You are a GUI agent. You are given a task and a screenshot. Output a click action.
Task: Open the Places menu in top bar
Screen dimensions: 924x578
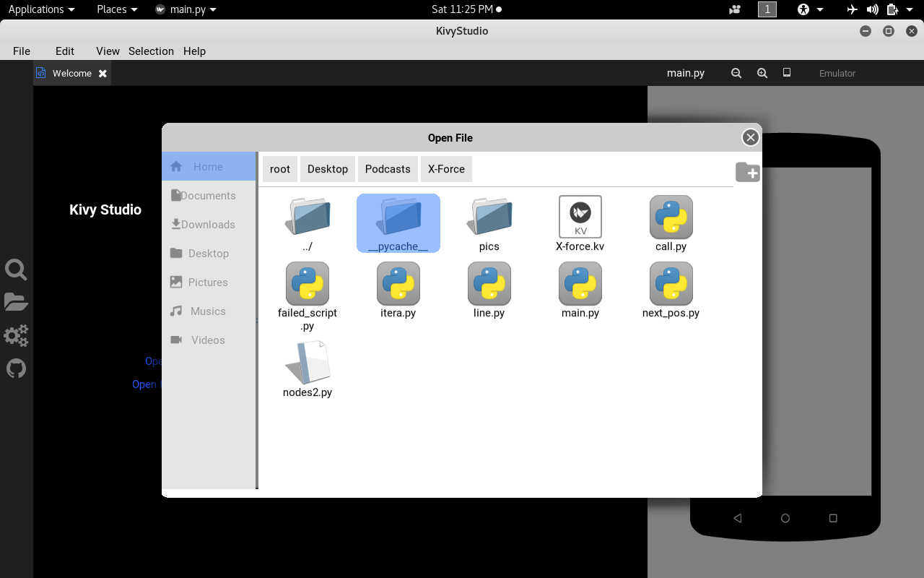point(116,9)
